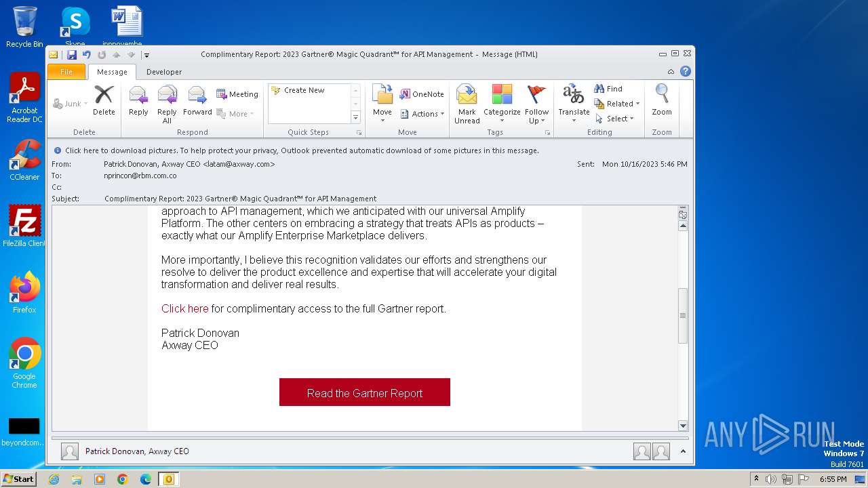Open the FileZilla Client desktop icon

point(24,226)
